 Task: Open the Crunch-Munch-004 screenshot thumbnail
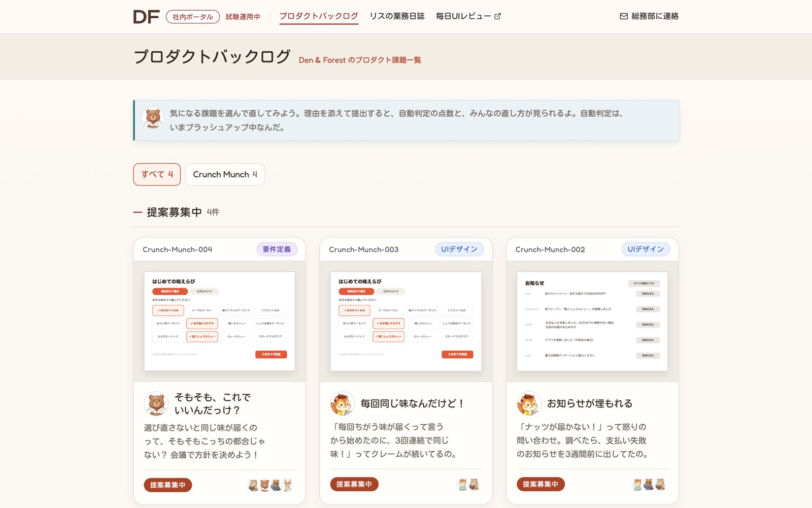[219, 321]
